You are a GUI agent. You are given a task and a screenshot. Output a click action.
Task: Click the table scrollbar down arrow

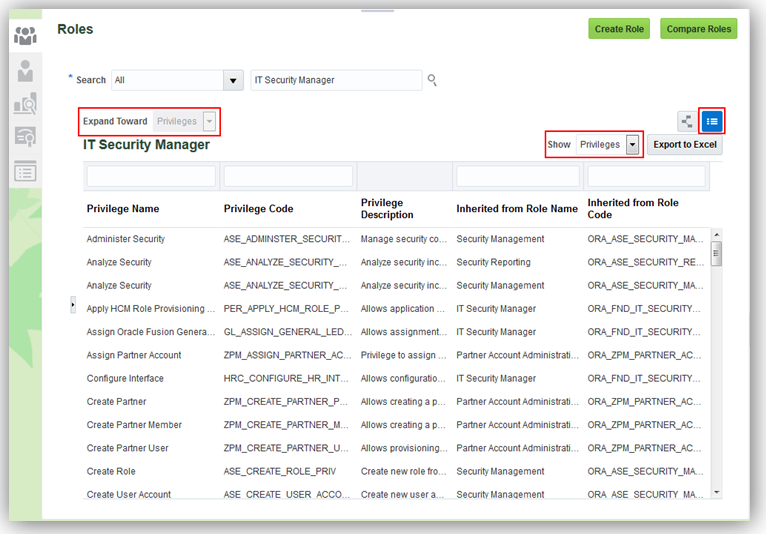pos(716,492)
